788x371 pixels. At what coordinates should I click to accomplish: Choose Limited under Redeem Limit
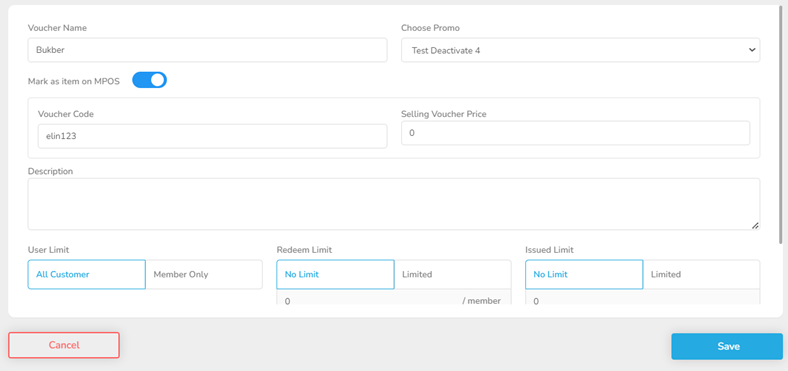coord(453,274)
